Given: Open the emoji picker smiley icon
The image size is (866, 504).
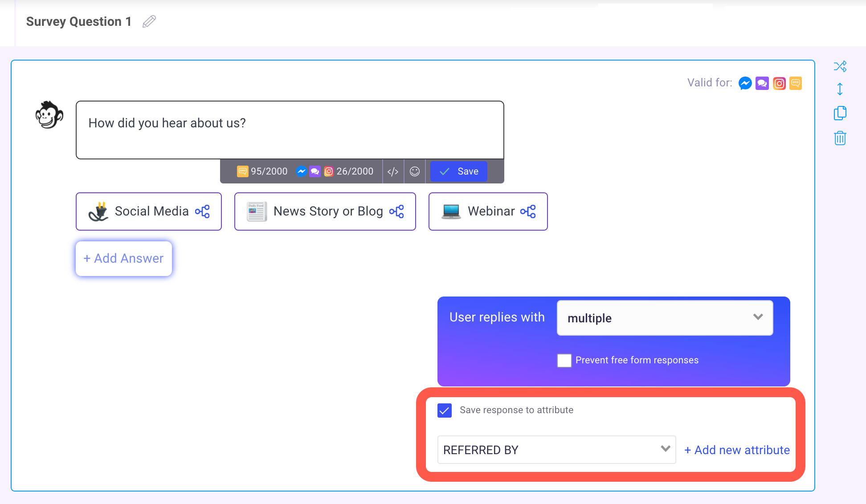Looking at the screenshot, I should point(415,171).
